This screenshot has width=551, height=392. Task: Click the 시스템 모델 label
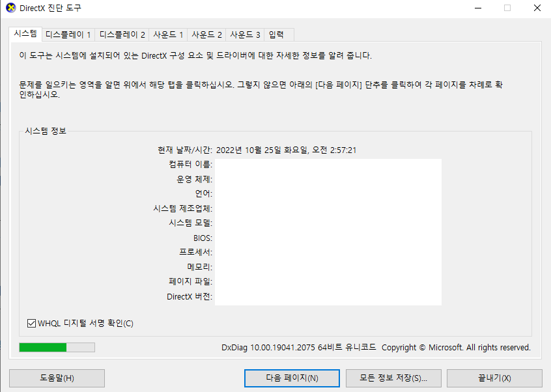click(x=190, y=223)
